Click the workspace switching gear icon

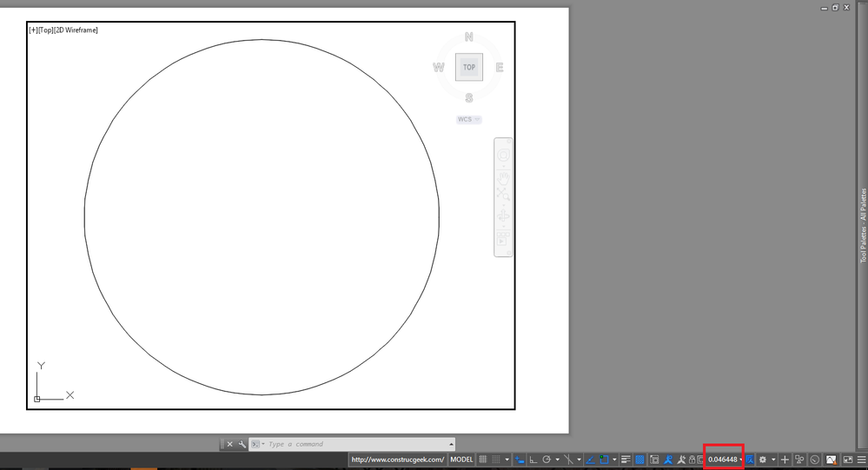point(762,460)
